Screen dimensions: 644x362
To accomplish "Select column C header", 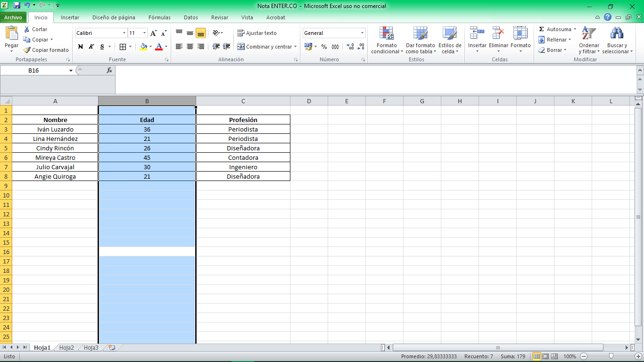I will [243, 101].
